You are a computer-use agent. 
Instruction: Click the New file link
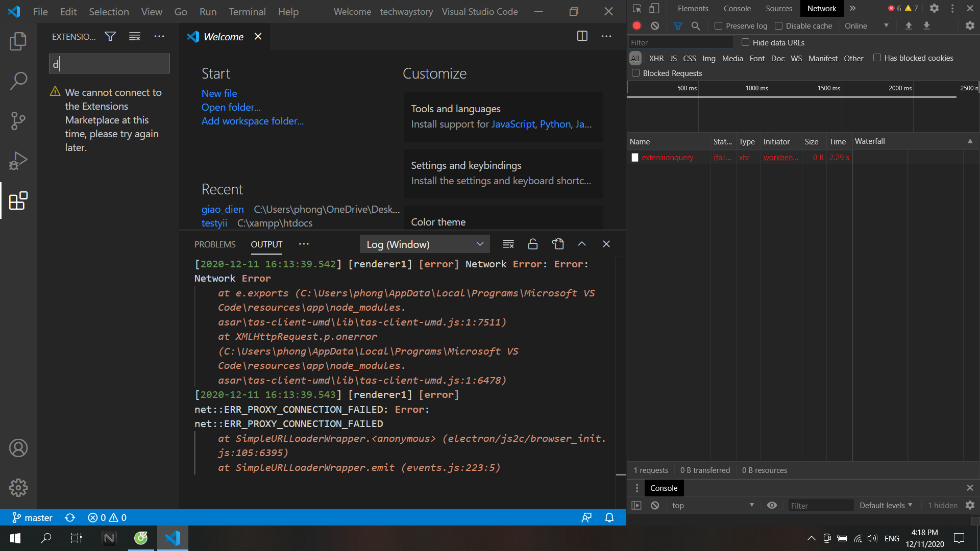tap(219, 93)
